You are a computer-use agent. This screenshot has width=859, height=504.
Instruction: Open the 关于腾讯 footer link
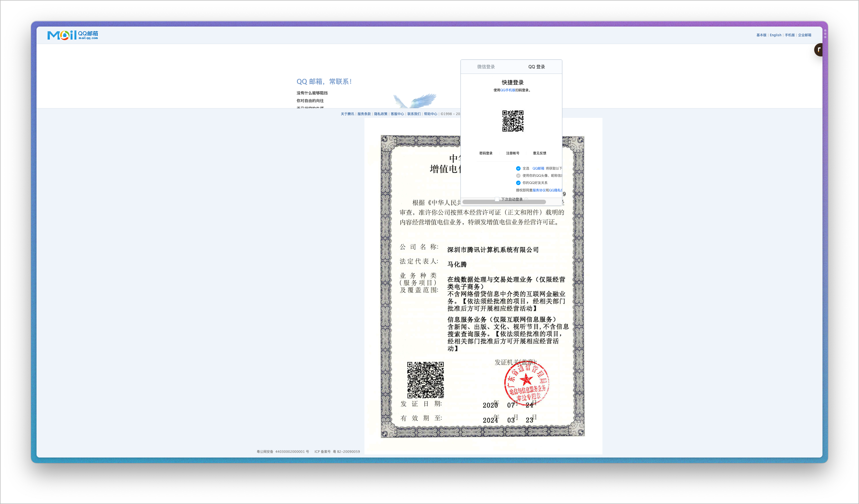coord(347,114)
